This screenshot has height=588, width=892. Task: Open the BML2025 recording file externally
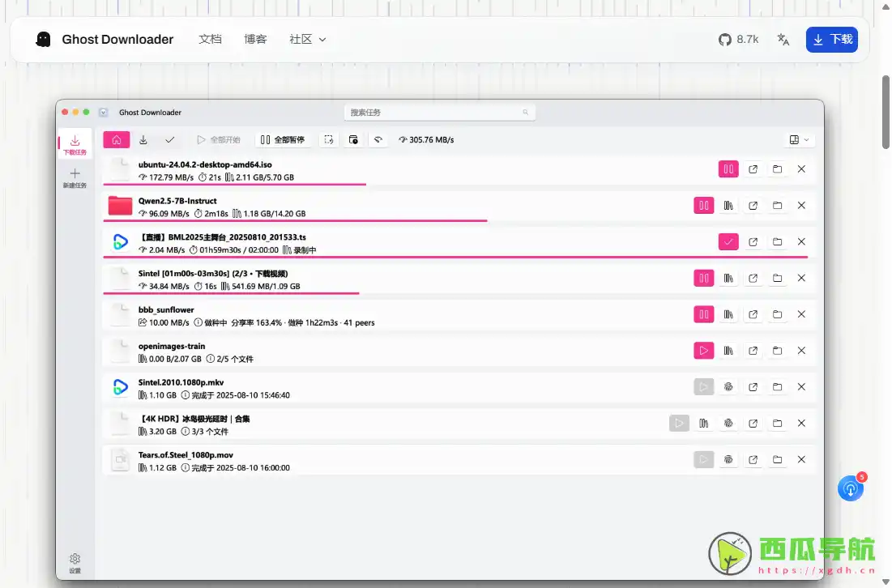(x=753, y=241)
